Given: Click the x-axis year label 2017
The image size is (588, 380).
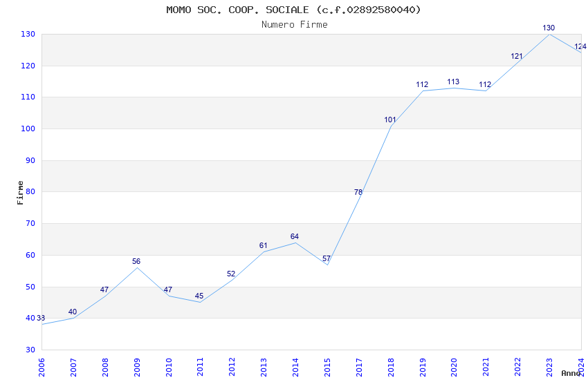Looking at the screenshot, I should coord(359,367).
